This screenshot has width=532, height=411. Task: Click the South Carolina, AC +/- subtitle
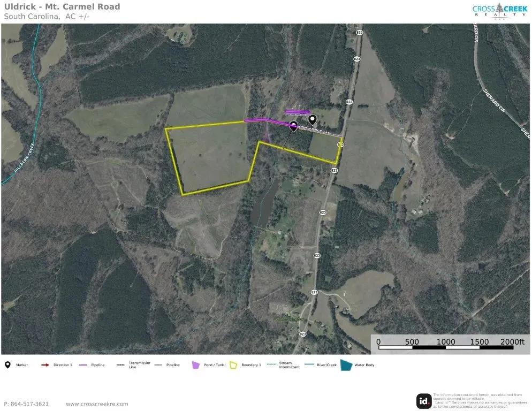[x=47, y=16]
